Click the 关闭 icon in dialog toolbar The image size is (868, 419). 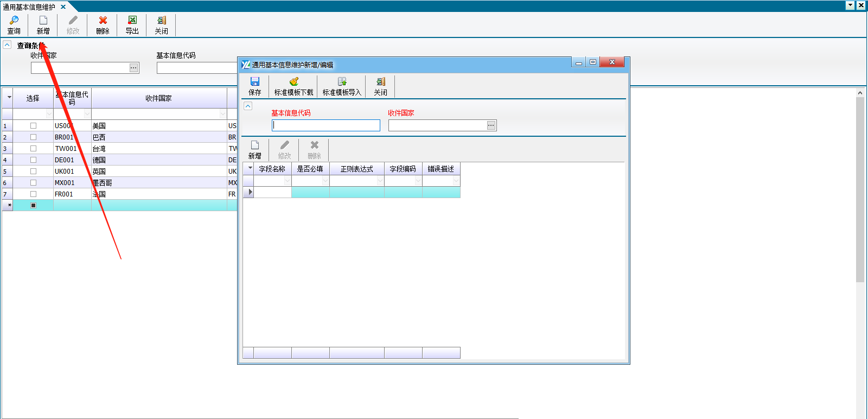tap(381, 81)
